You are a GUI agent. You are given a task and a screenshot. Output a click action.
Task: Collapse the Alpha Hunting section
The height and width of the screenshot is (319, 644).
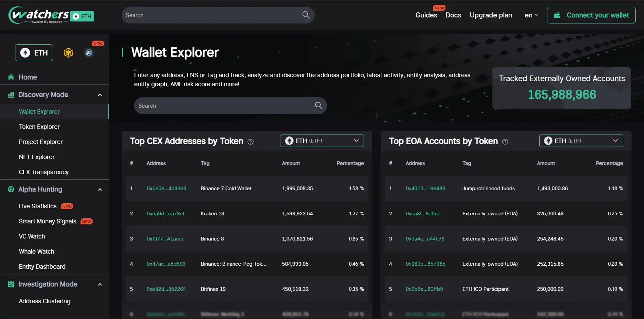(100, 190)
